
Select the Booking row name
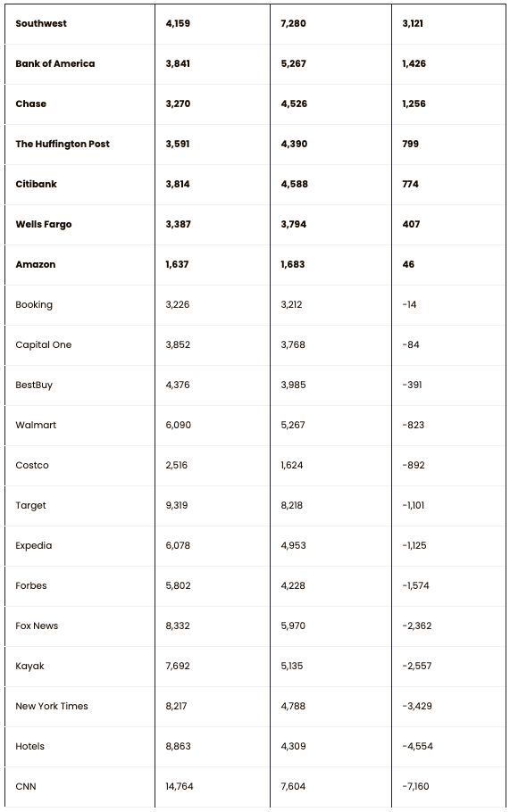tap(34, 304)
